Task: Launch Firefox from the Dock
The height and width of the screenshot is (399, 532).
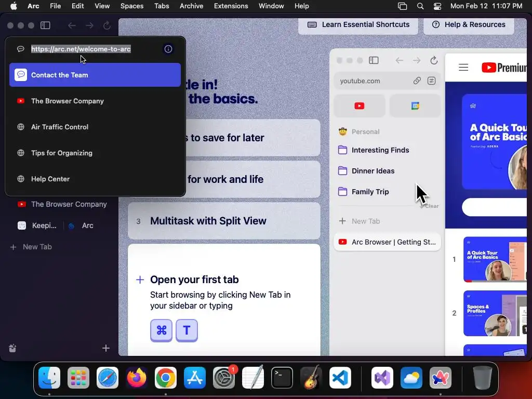Action: [x=137, y=378]
